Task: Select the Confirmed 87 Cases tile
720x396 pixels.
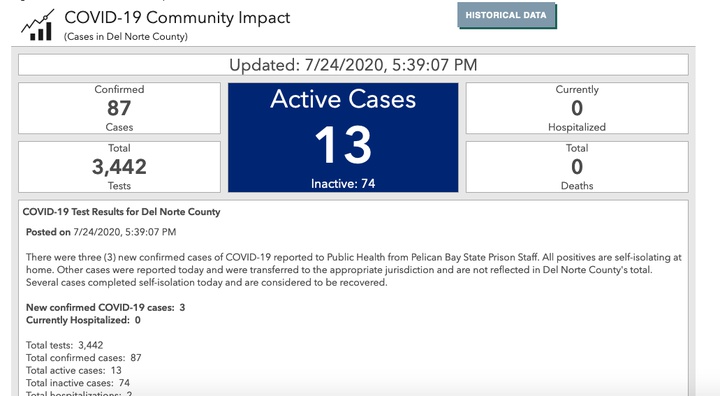Action: tap(119, 108)
